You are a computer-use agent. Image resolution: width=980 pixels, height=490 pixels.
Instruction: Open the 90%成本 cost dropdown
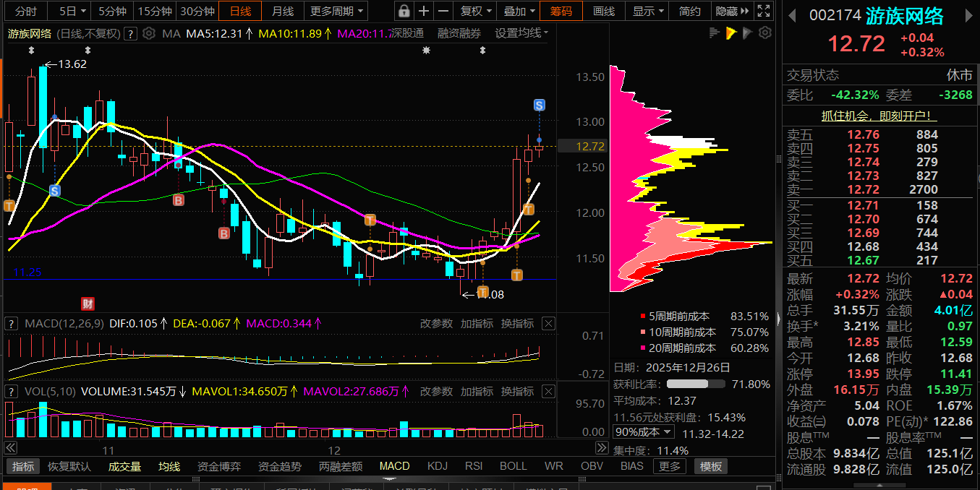coord(644,431)
